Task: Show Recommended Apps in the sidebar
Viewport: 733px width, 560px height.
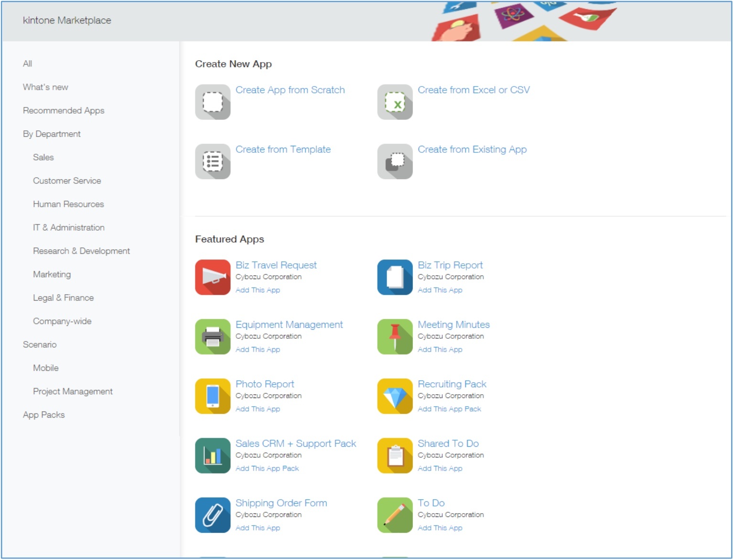Action: [64, 111]
